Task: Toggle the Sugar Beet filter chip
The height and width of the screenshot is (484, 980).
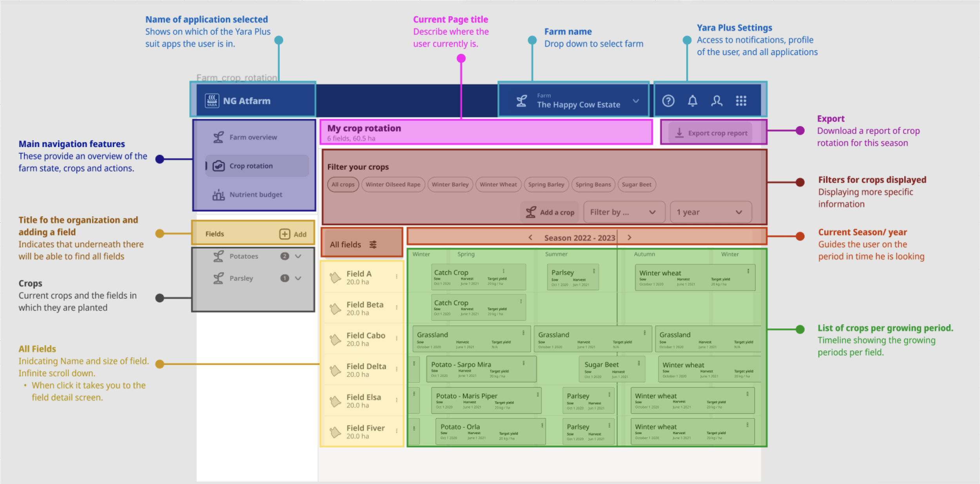Action: tap(637, 185)
